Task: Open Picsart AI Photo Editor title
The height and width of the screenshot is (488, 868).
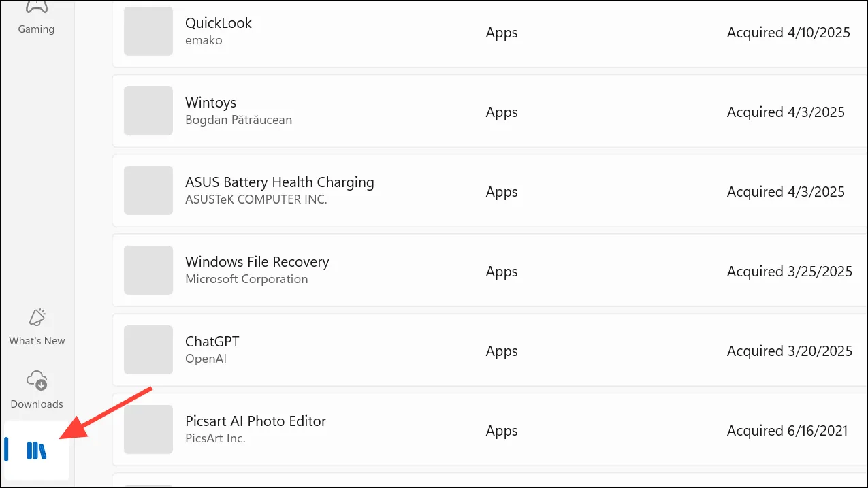Action: tap(256, 421)
